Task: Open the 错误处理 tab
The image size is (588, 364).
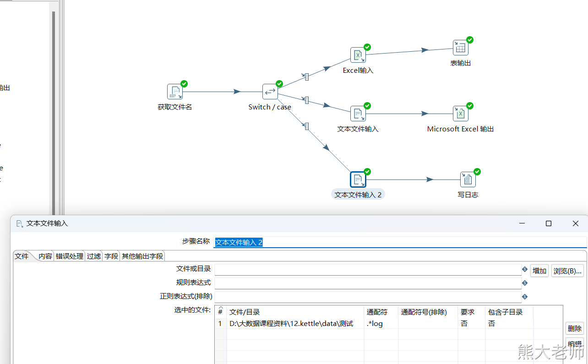Action: [70, 256]
